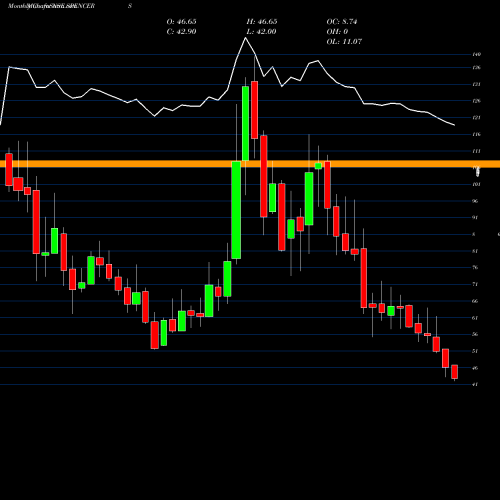Click the high price value H: 46.65

click(x=262, y=22)
